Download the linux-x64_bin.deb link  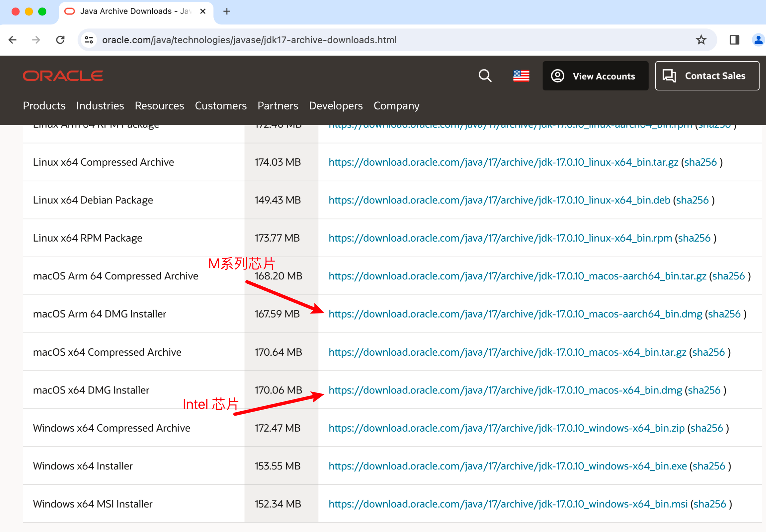[499, 200]
